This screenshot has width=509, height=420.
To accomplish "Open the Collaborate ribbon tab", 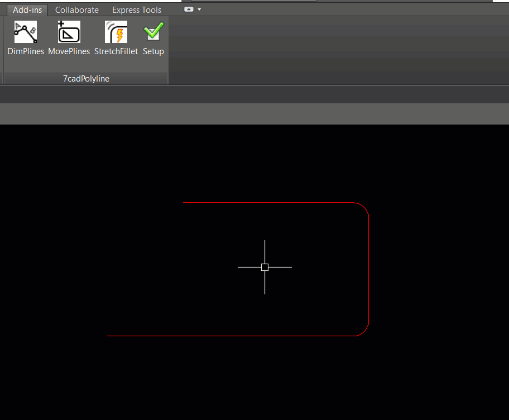I will click(x=77, y=10).
